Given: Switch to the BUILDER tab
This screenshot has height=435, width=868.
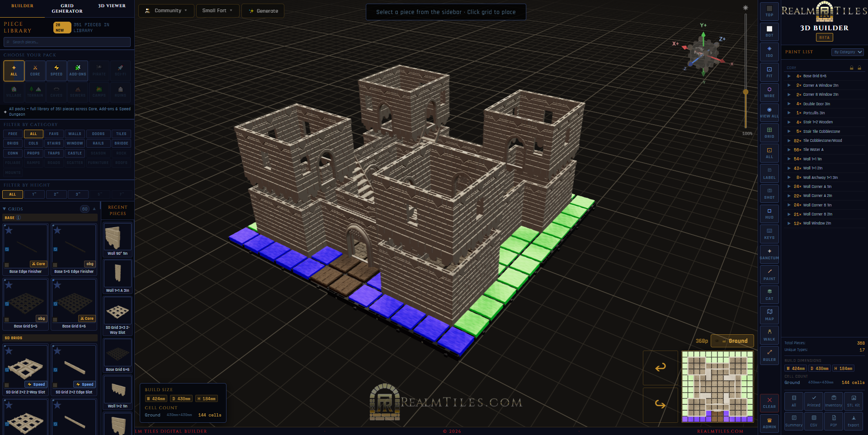Looking at the screenshot, I should tap(22, 6).
